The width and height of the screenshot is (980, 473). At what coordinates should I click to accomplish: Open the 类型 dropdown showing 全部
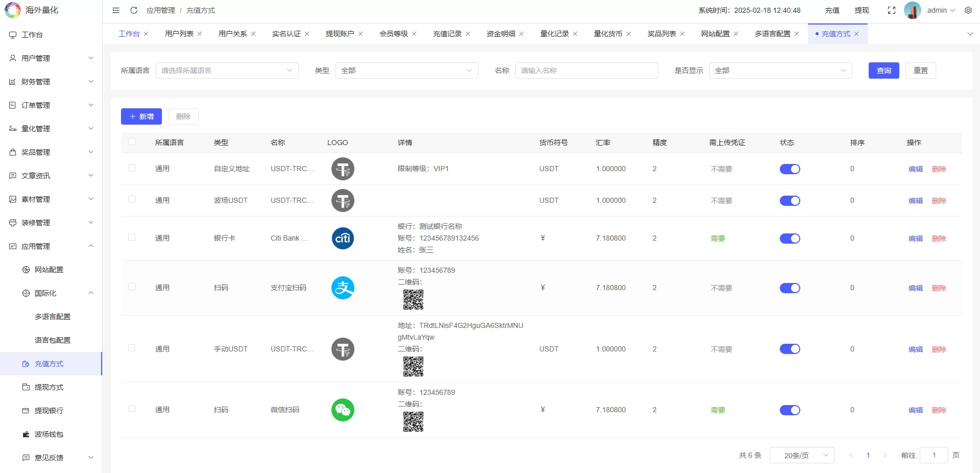click(406, 70)
